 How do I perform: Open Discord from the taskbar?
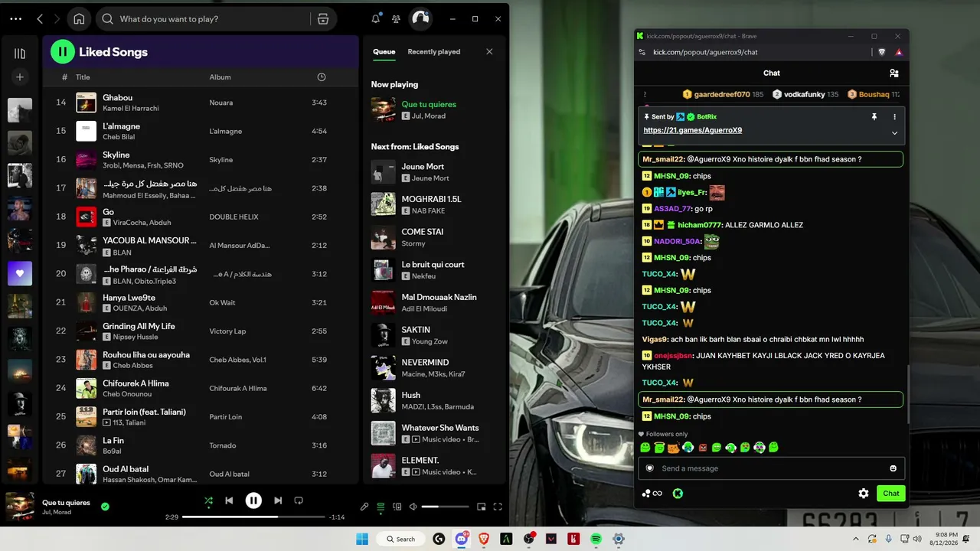[461, 539]
